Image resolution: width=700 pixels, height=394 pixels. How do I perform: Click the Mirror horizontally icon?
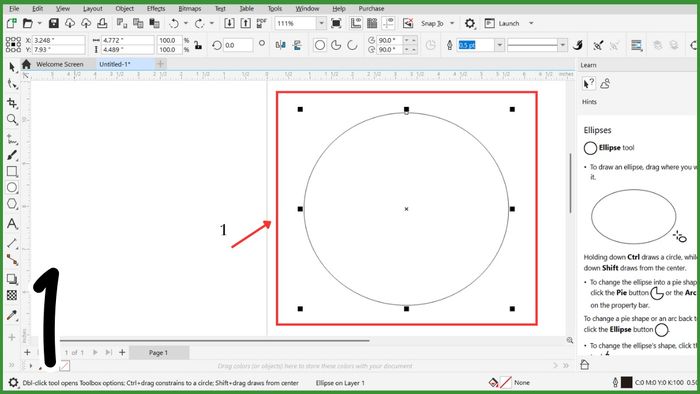[x=281, y=45]
